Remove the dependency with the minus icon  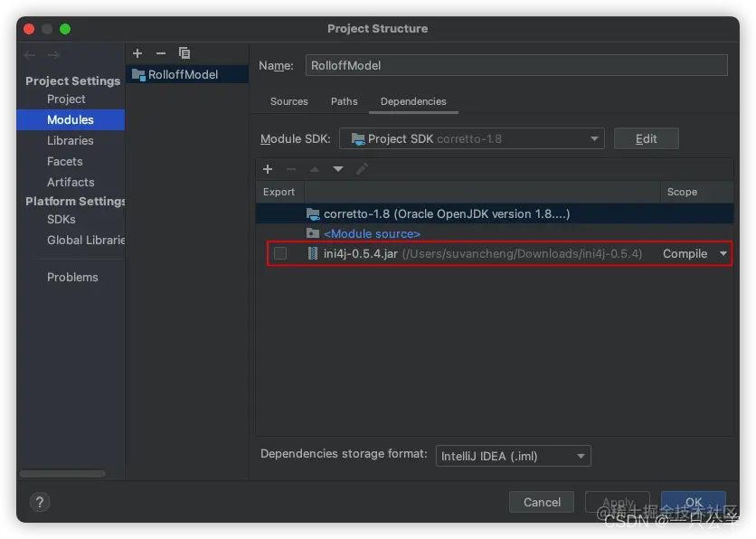coord(291,169)
